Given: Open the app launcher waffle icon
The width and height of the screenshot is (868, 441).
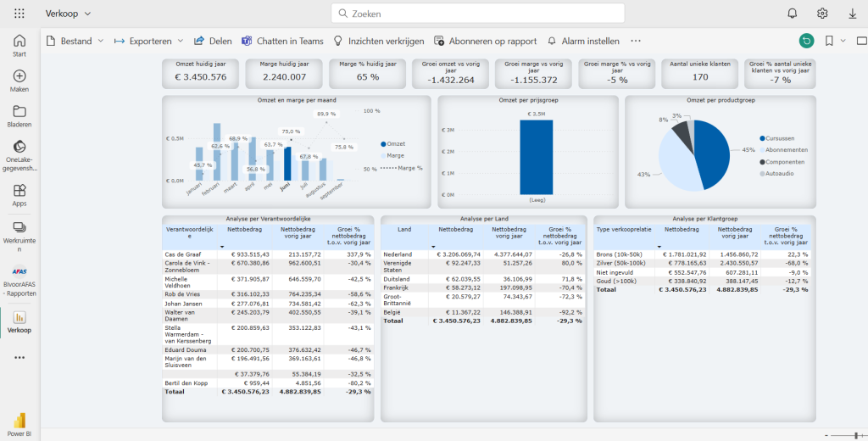Looking at the screenshot, I should pyautogui.click(x=19, y=14).
